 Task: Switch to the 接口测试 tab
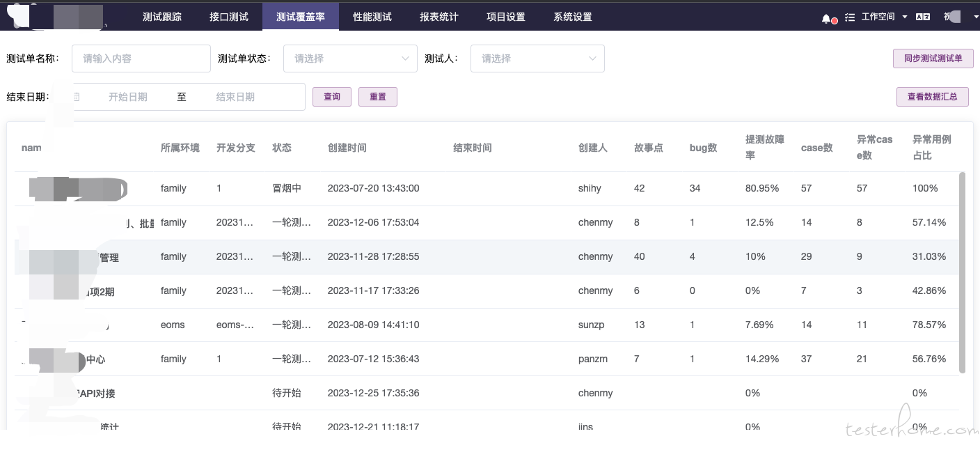[229, 17]
